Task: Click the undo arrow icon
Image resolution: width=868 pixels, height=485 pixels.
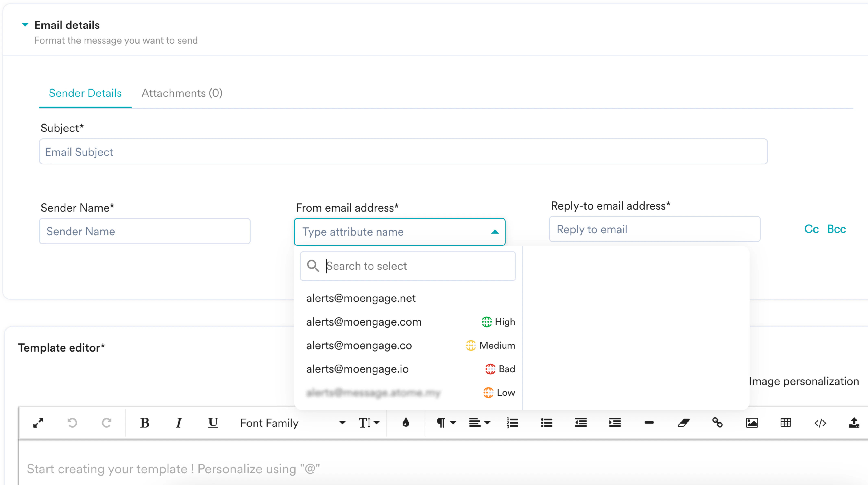Action: pos(72,423)
